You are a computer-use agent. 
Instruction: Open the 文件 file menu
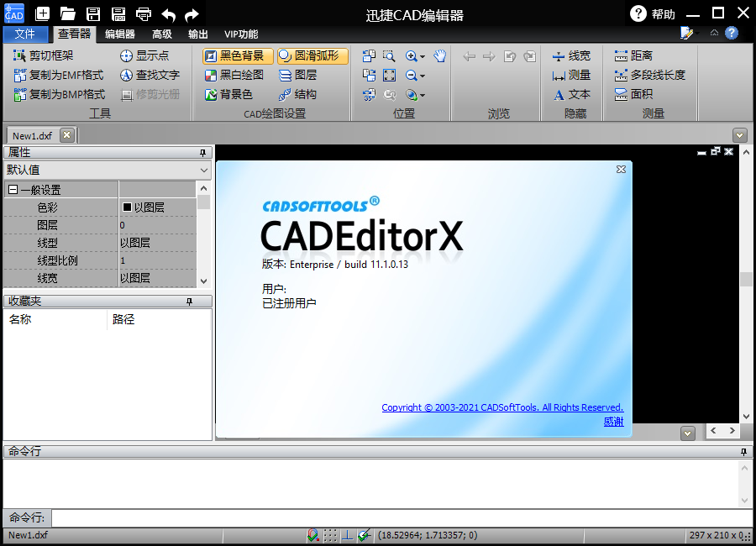pos(25,34)
